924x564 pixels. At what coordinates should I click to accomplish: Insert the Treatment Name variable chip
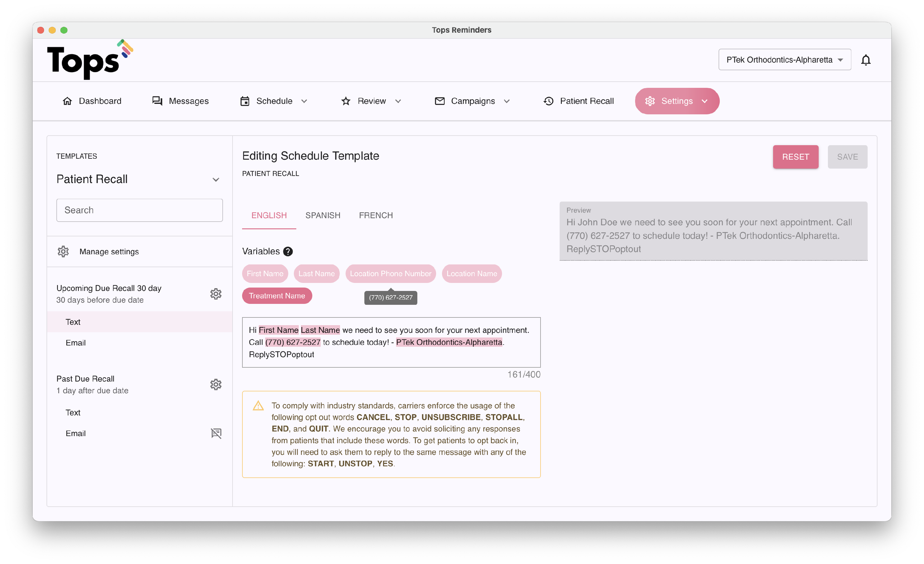pyautogui.click(x=277, y=296)
